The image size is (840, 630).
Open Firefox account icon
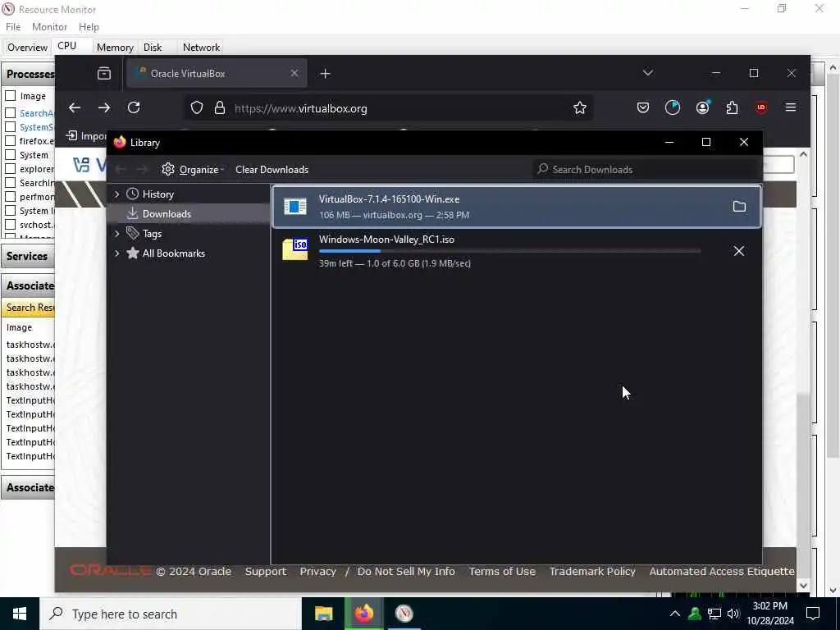coord(702,107)
